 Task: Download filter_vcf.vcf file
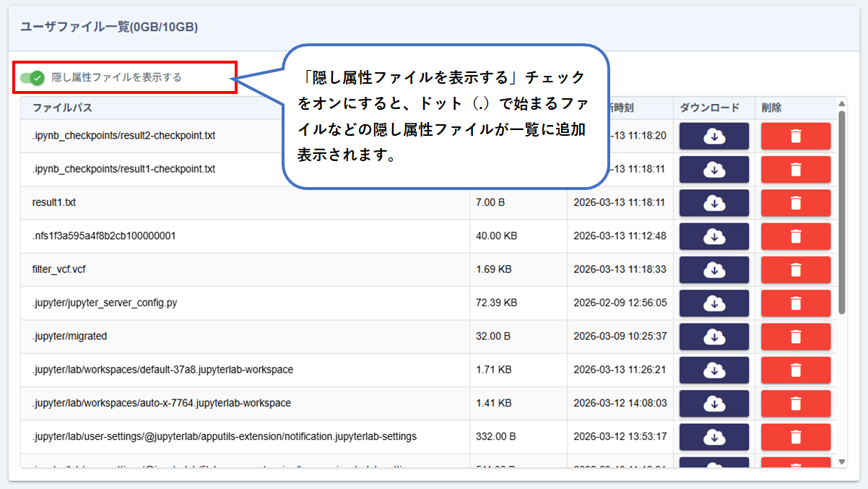pyautogui.click(x=713, y=269)
